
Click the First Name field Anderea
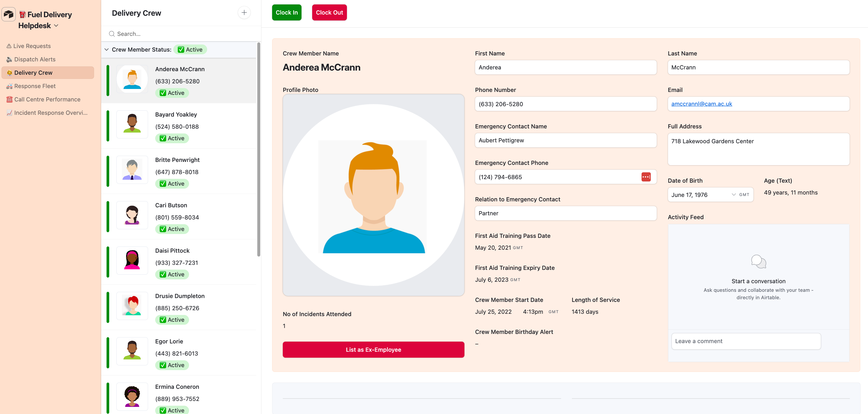coord(565,67)
